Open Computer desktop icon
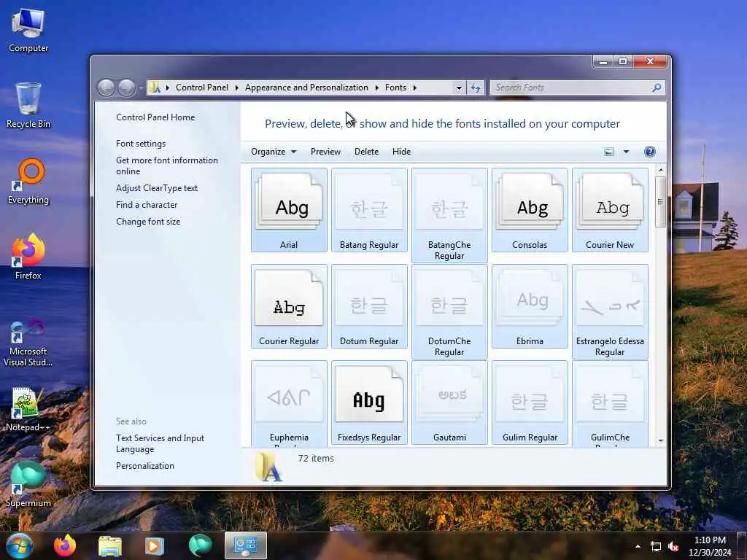The height and width of the screenshot is (560, 747). click(28, 31)
